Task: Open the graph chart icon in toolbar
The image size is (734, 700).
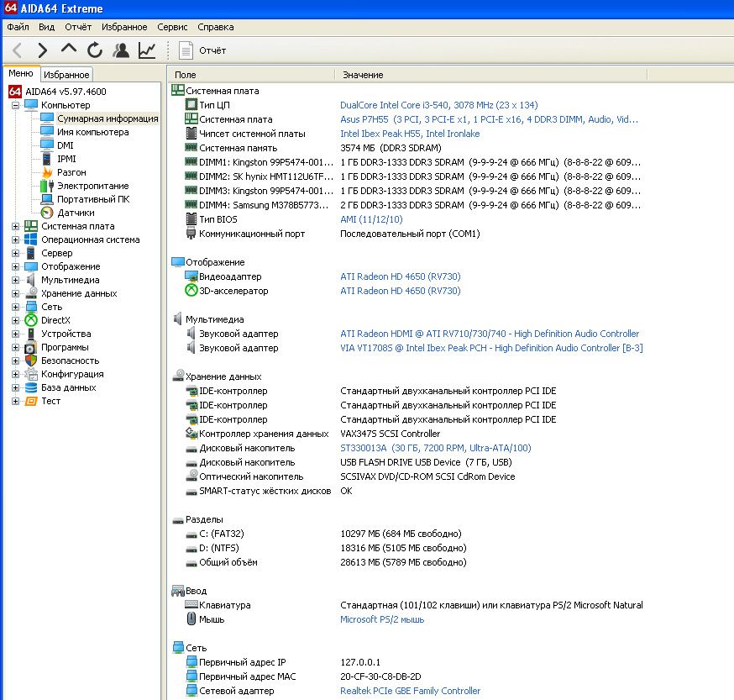Action: coord(147,50)
